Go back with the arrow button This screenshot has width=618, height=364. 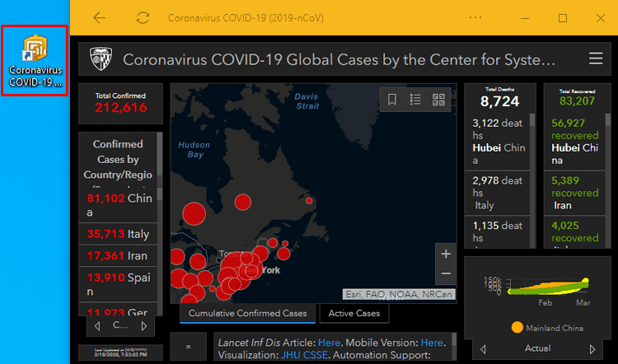pos(99,18)
